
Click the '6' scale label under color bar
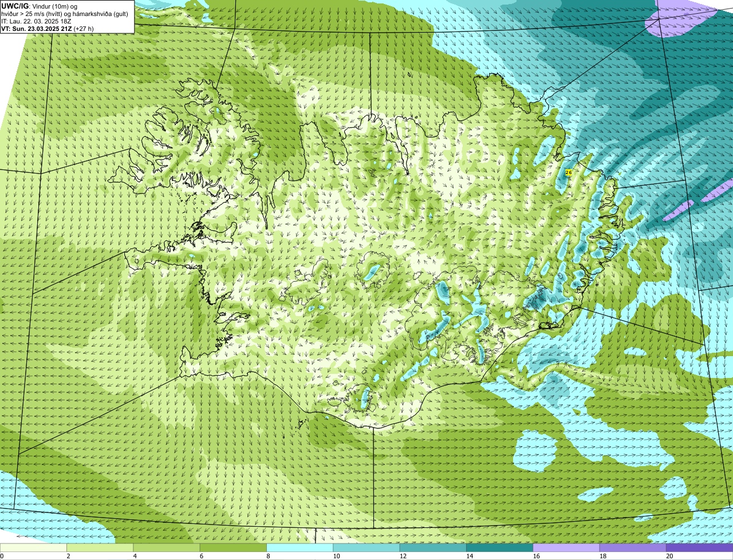(202, 556)
